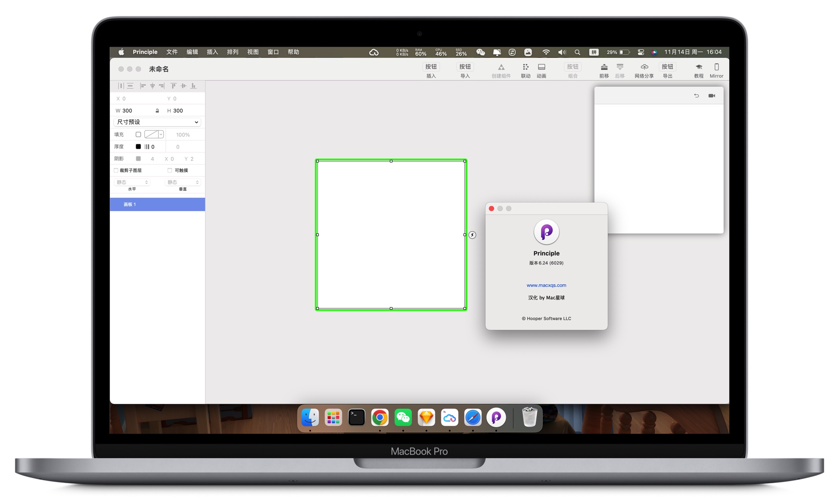
Task: Enable the 可触摸 (touchable) checkbox
Action: coord(170,170)
